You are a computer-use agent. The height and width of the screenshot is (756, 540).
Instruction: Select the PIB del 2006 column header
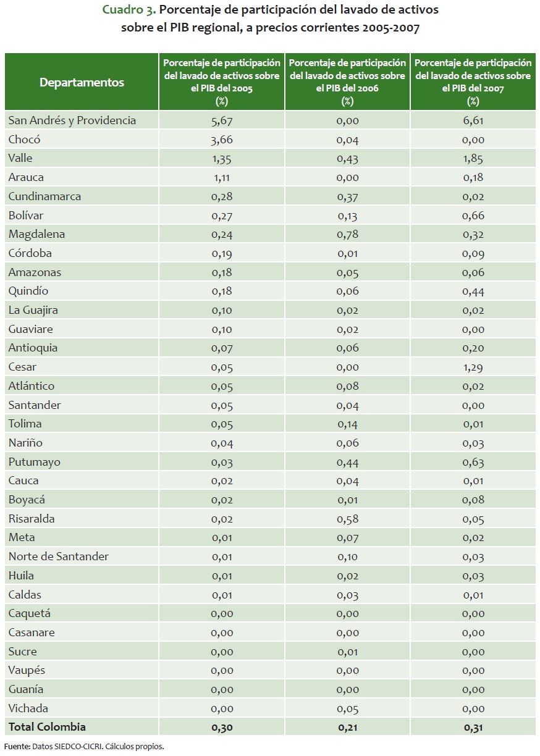click(x=347, y=82)
